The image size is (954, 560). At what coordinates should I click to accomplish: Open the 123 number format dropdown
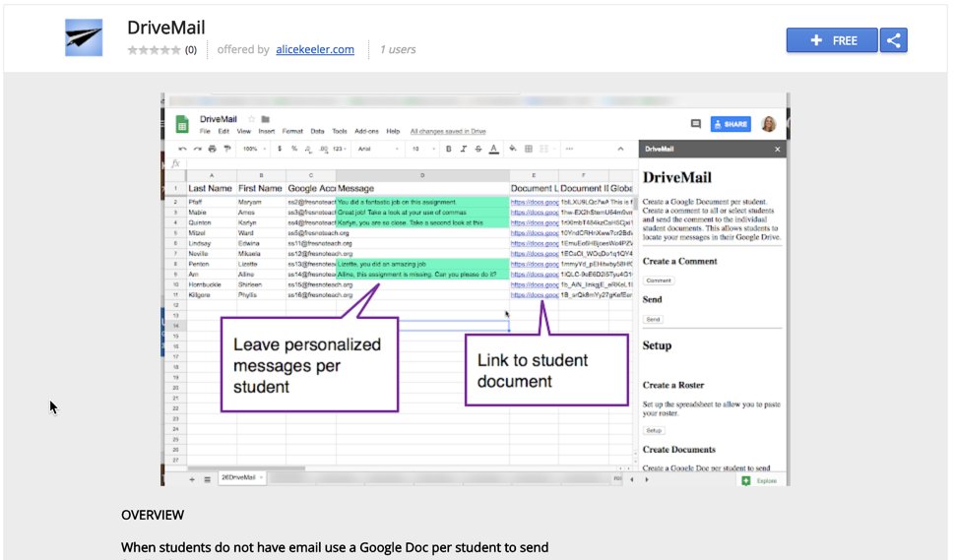pos(340,149)
